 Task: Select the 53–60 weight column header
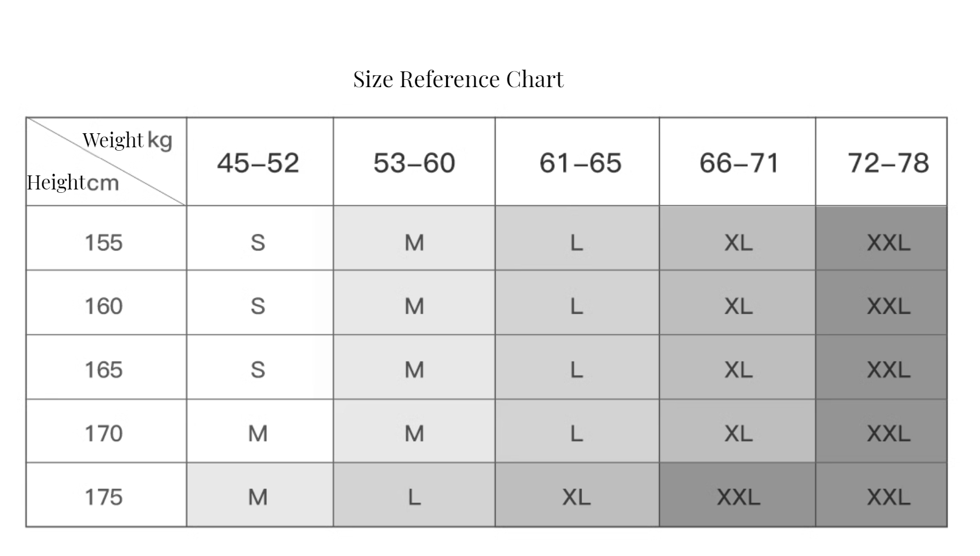[414, 162]
